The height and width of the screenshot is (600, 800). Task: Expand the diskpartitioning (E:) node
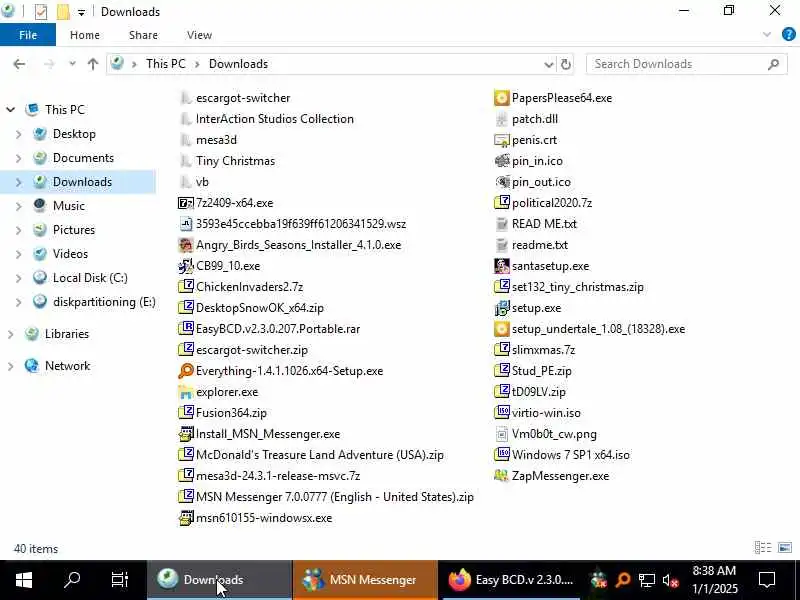click(x=18, y=302)
